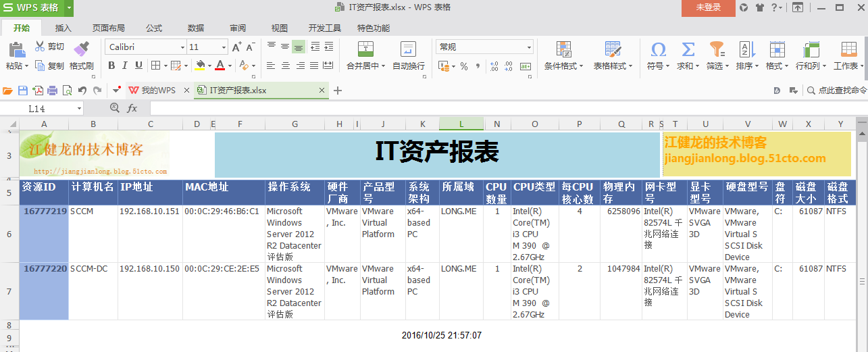Open the 页面布局 (Page Layout) tab
This screenshot has height=352, width=868.
tap(109, 28)
